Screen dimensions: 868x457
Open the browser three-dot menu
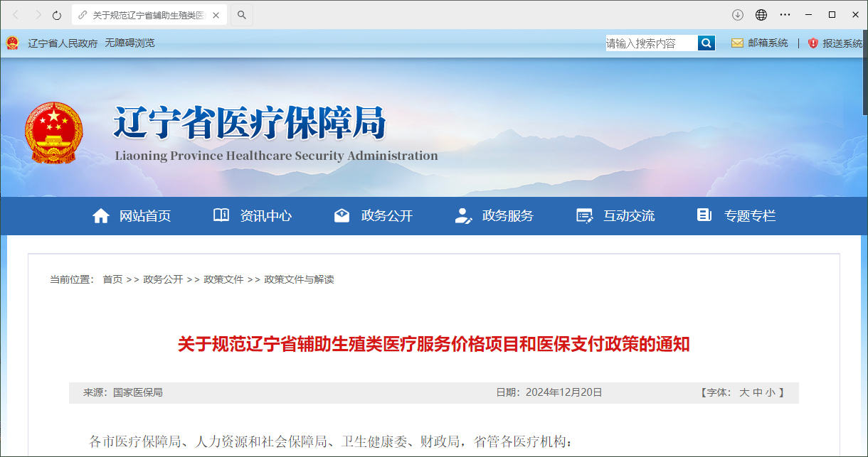pos(785,15)
